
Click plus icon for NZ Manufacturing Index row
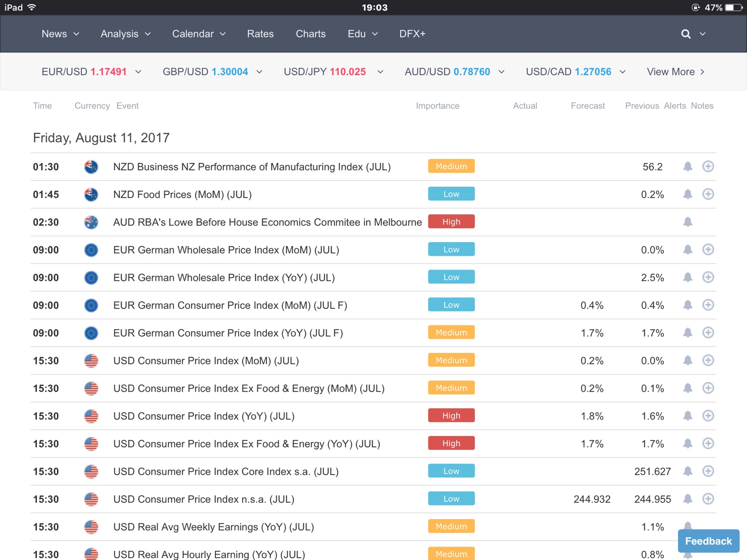(x=708, y=167)
